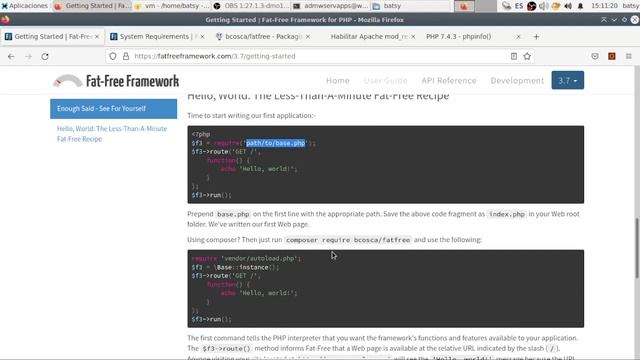Expand the 3.7 version dropdown
The height and width of the screenshot is (360, 640).
click(x=567, y=80)
